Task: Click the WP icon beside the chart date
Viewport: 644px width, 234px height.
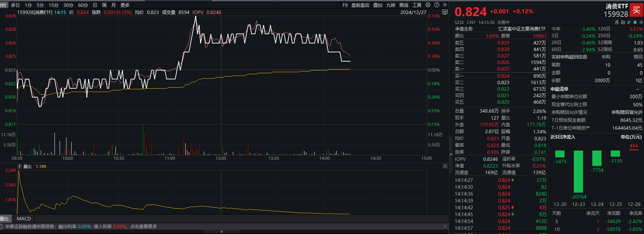Action: (x=445, y=12)
